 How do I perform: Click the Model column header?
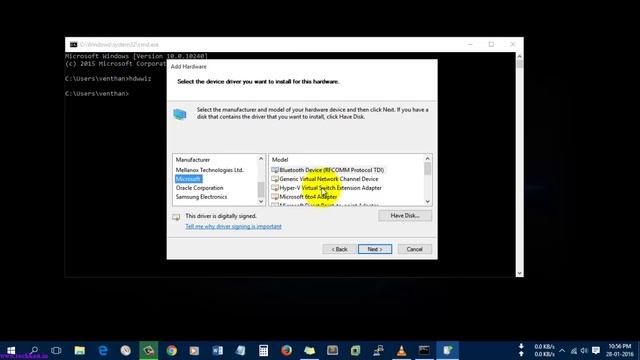pos(280,160)
